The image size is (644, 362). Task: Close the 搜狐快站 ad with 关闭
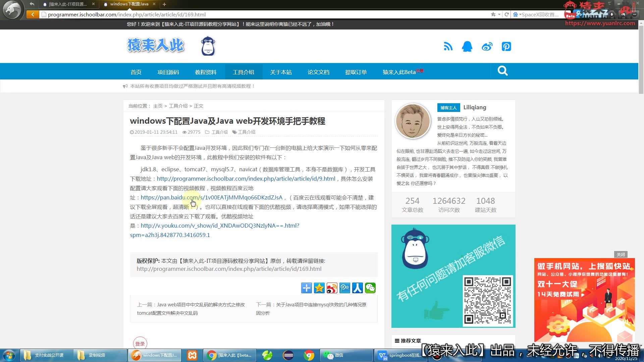coord(621,254)
